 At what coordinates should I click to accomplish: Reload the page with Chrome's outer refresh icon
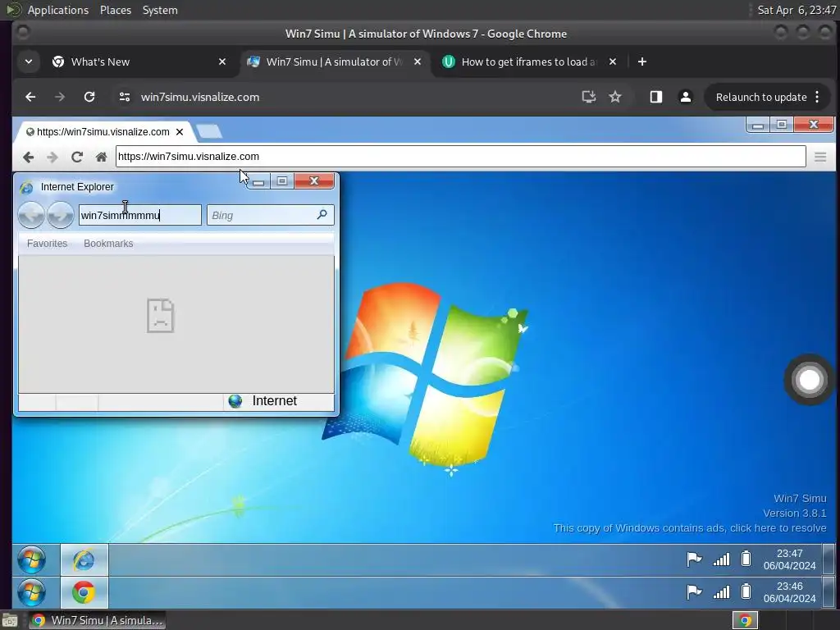tap(89, 97)
